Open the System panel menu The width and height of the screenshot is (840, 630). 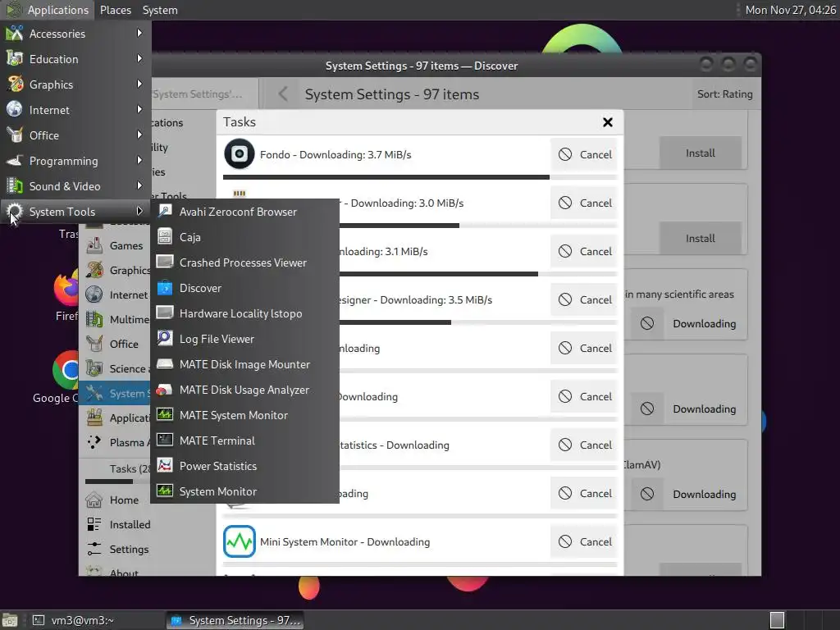160,10
